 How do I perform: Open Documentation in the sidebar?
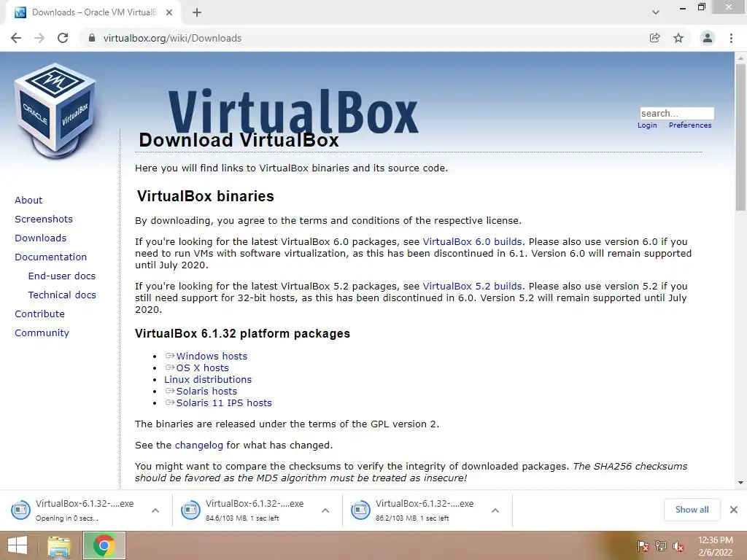pyautogui.click(x=51, y=257)
